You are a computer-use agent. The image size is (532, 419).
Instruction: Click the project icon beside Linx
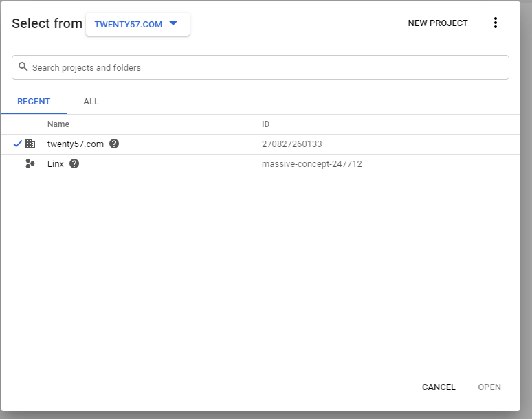coord(30,163)
